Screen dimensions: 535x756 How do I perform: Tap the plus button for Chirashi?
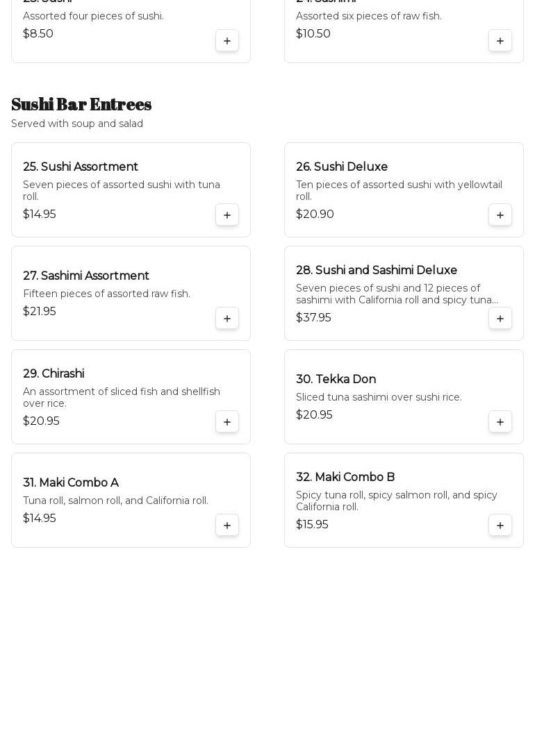tap(227, 422)
